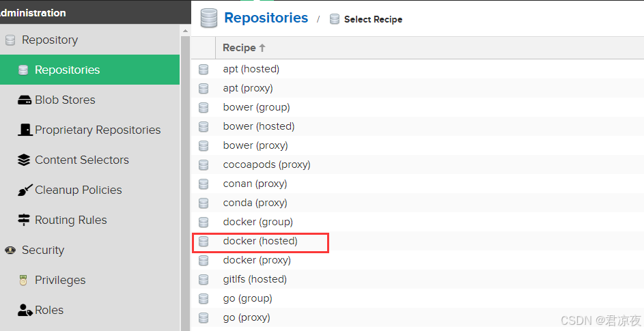Click database icon beside docker (hosted)

pyautogui.click(x=204, y=242)
